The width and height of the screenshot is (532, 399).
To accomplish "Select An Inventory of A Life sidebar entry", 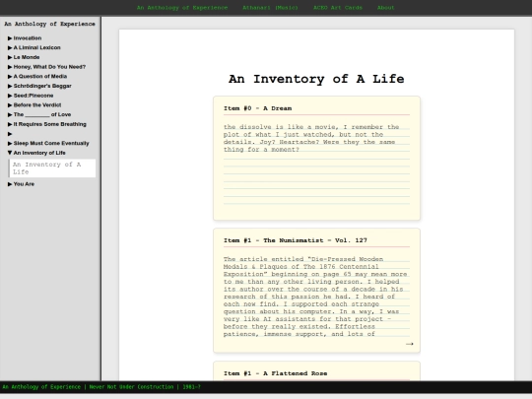I will pos(52,167).
